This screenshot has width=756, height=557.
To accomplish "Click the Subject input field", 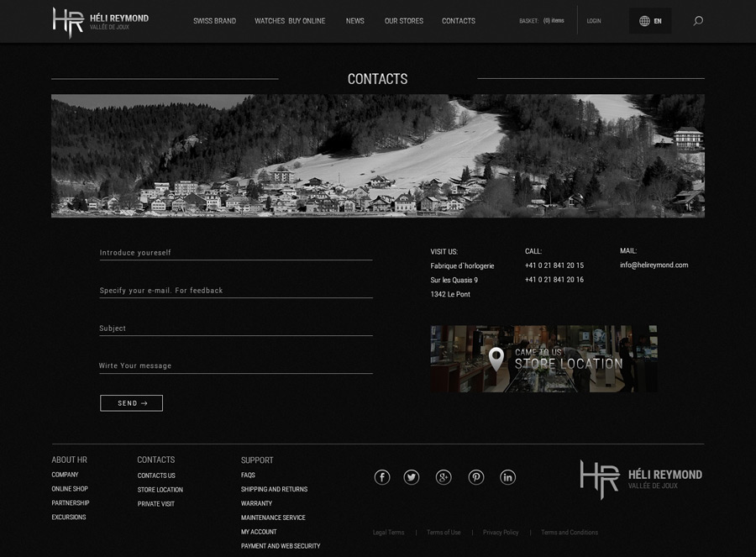I will (x=235, y=326).
